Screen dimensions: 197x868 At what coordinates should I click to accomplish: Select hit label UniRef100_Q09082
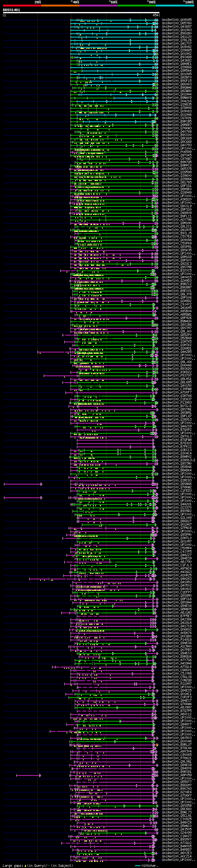(x=177, y=47)
